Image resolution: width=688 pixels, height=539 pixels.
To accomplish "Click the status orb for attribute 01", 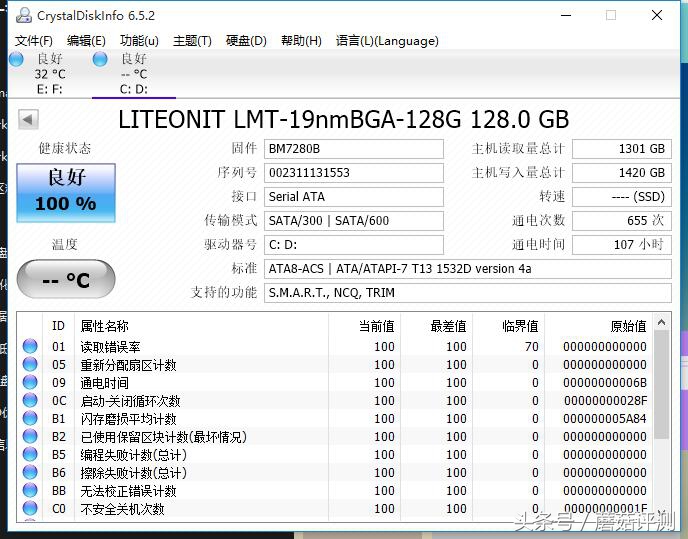I will [x=30, y=346].
